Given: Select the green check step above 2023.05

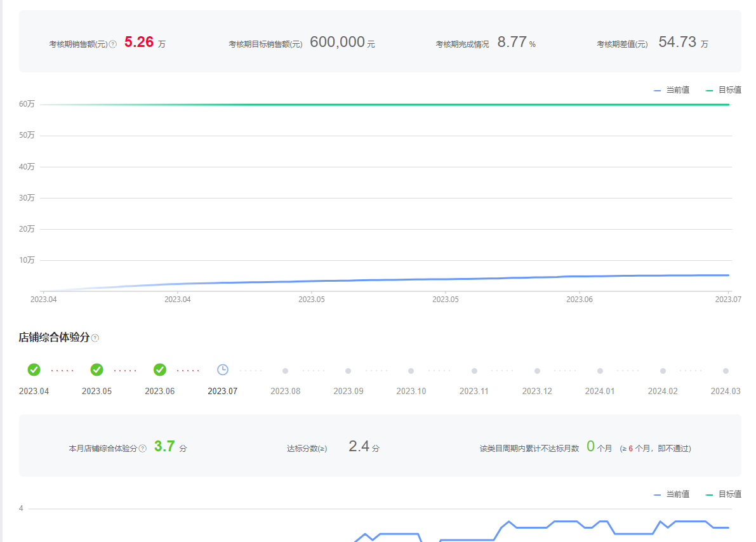Looking at the screenshot, I should click(97, 370).
